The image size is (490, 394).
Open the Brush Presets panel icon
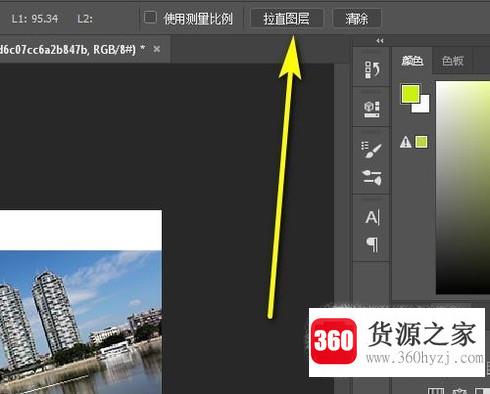tap(372, 177)
